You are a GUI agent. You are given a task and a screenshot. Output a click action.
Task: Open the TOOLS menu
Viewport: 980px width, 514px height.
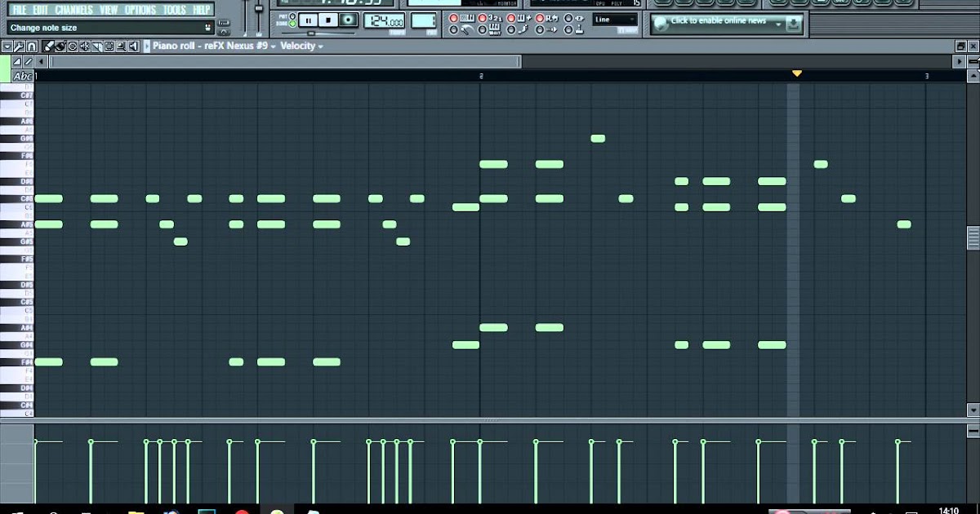click(x=175, y=10)
